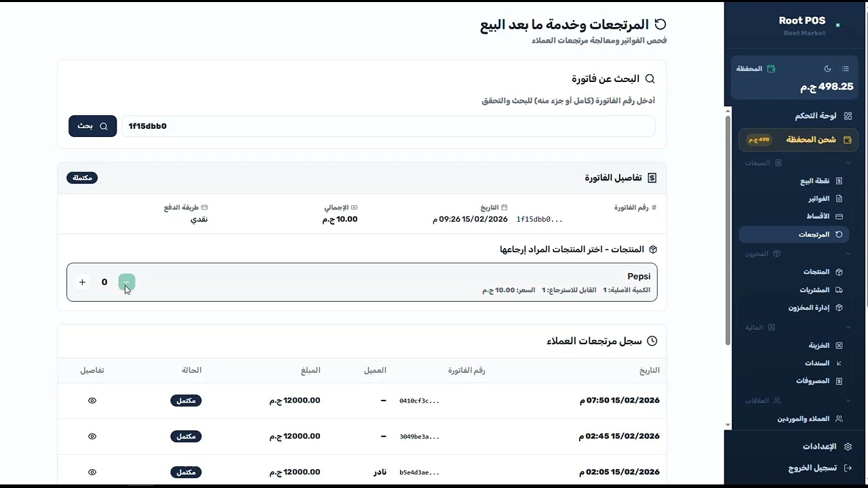Image resolution: width=868 pixels, height=488 pixels.
Task: Click the wallet icon beside المحفظة
Action: click(771, 68)
